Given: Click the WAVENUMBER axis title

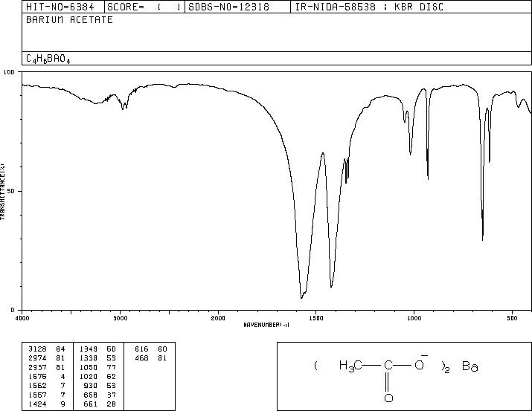Looking at the screenshot, I should click(266, 325).
